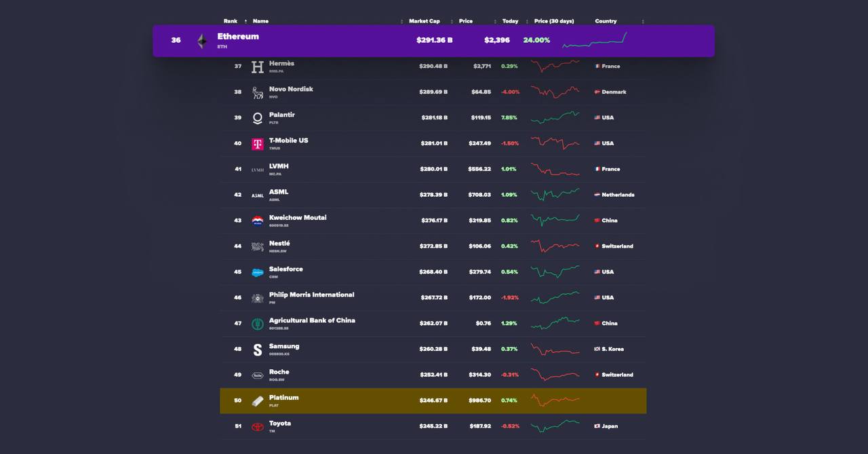Click the USA flag in Palantir row
Viewport: 868px width, 454px height.
[597, 117]
